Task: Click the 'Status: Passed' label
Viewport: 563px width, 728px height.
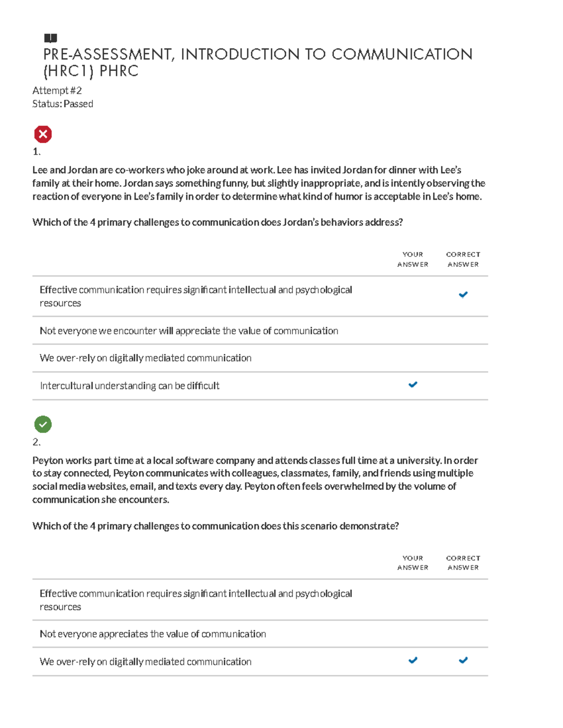Action: coord(62,104)
